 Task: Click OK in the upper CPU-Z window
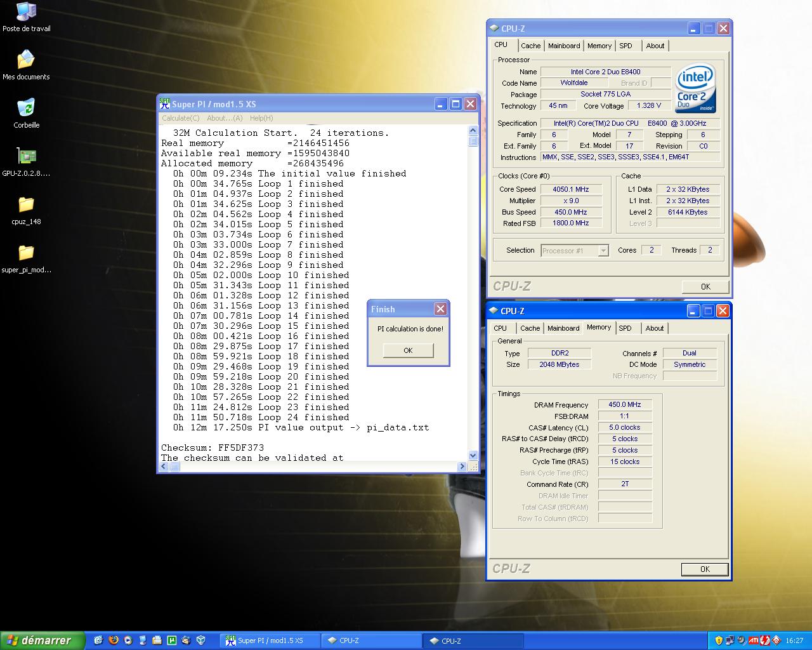705,286
